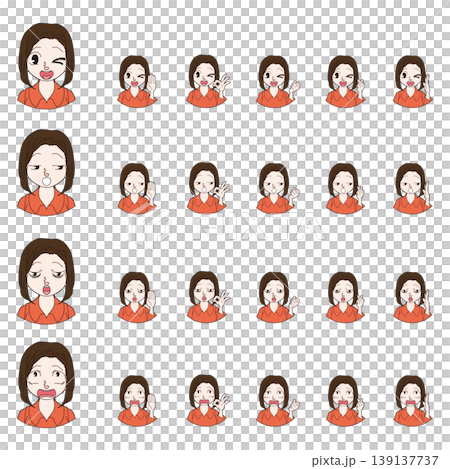Select the large grimacing woman portrait
The width and height of the screenshot is (450, 469).
click(x=46, y=385)
